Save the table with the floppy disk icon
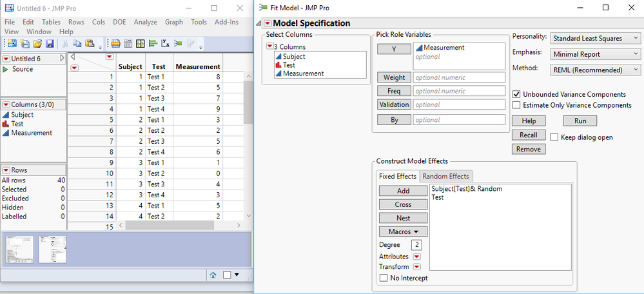 50,44
